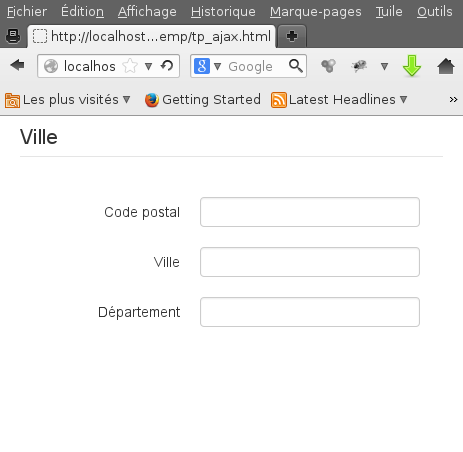Focus the Code postal input field

click(310, 212)
